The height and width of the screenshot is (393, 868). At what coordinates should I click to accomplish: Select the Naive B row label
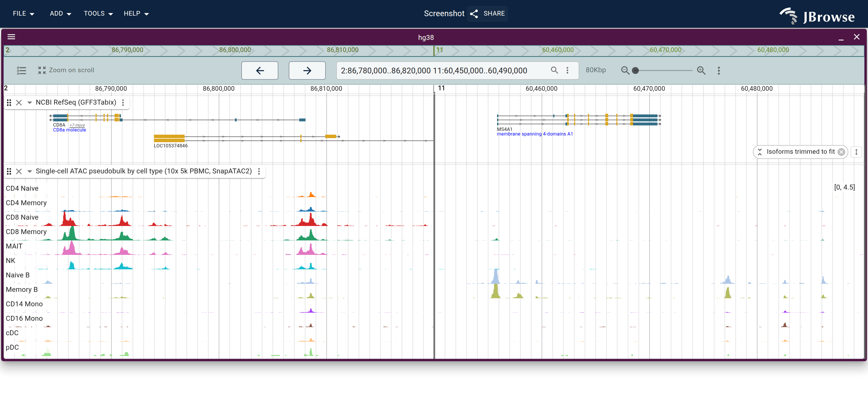pos(18,275)
